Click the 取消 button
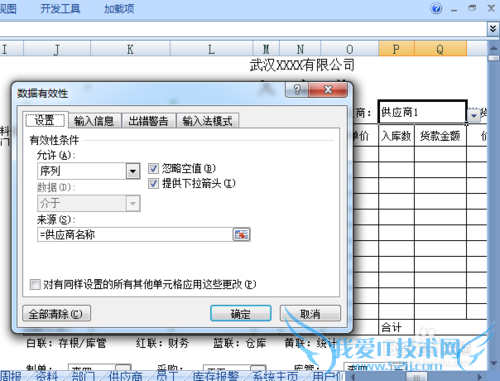Viewport: 500px width, 381px height. 310,314
